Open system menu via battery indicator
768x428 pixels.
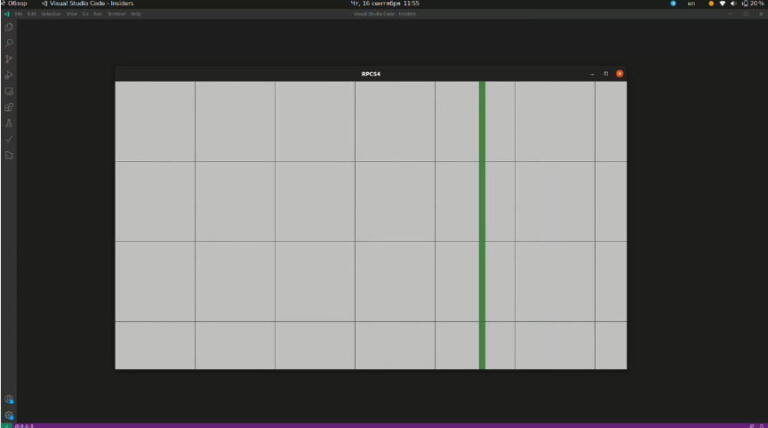[x=753, y=4]
